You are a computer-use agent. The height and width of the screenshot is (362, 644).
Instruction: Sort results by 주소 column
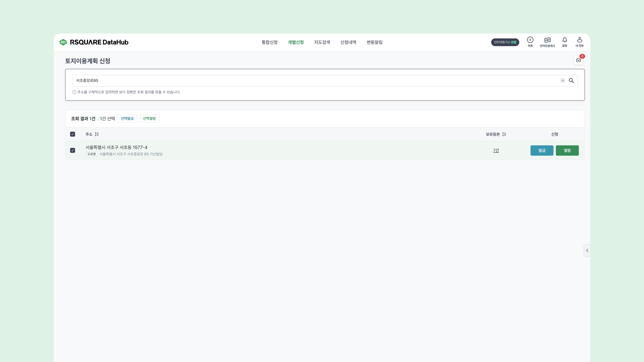[96, 134]
